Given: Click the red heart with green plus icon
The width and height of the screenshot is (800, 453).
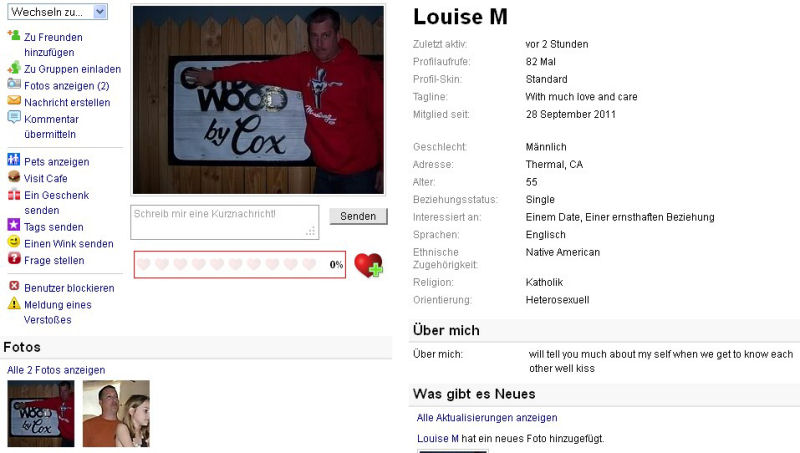Looking at the screenshot, I should click(x=368, y=265).
